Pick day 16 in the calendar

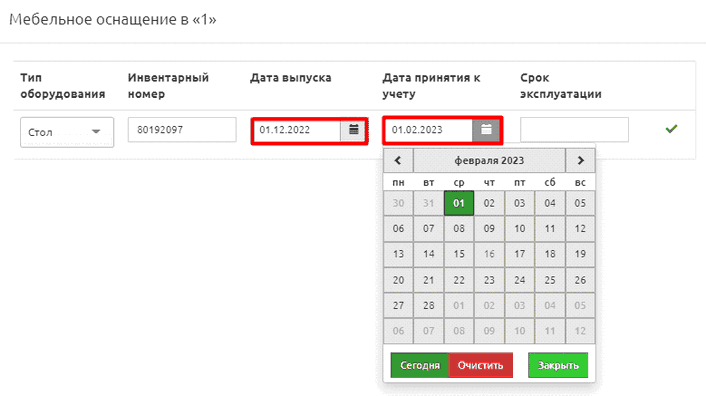(489, 254)
